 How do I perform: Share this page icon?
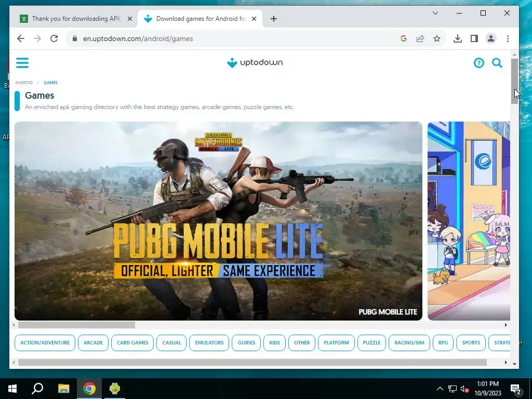[x=420, y=38]
